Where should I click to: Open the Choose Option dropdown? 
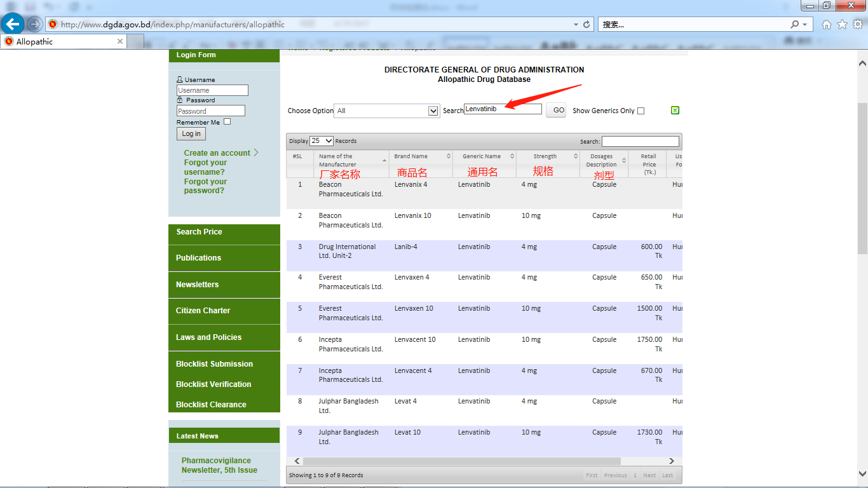point(386,111)
